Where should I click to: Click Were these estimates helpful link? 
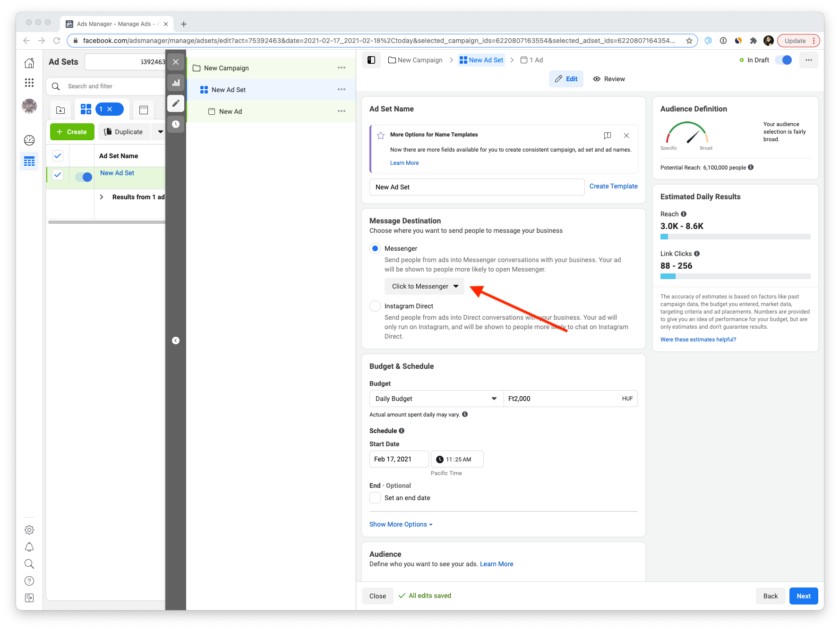pyautogui.click(x=698, y=340)
